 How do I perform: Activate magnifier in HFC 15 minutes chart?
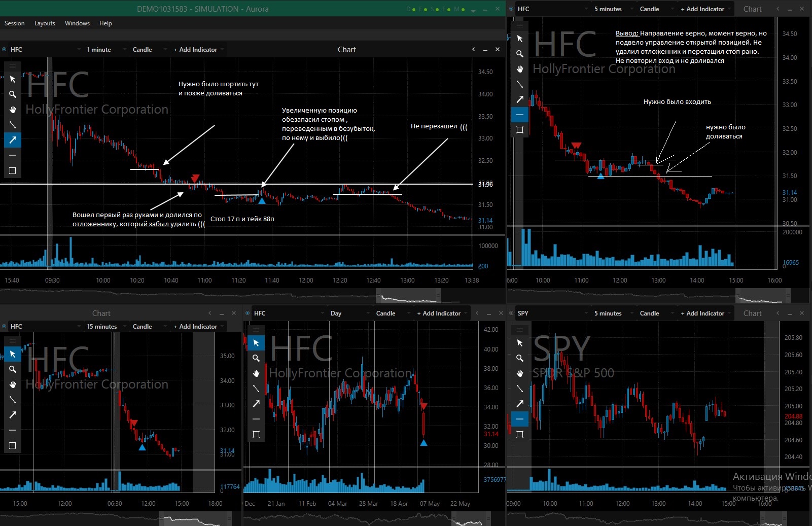13,369
